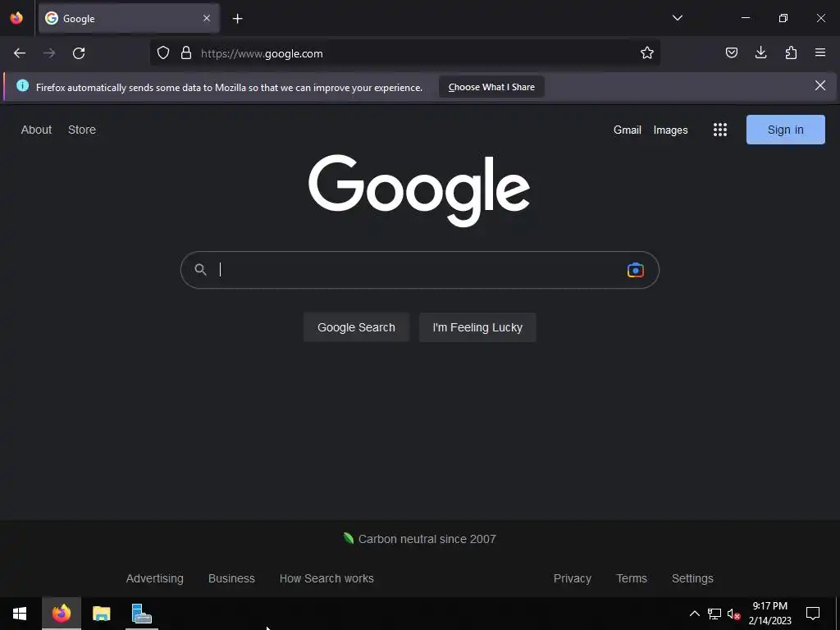Click the magnifier icon in search box

(200, 269)
